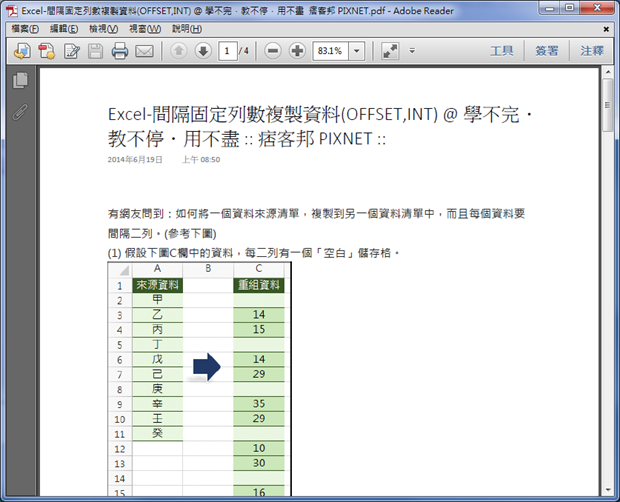Click the cell containing 35

click(x=259, y=404)
